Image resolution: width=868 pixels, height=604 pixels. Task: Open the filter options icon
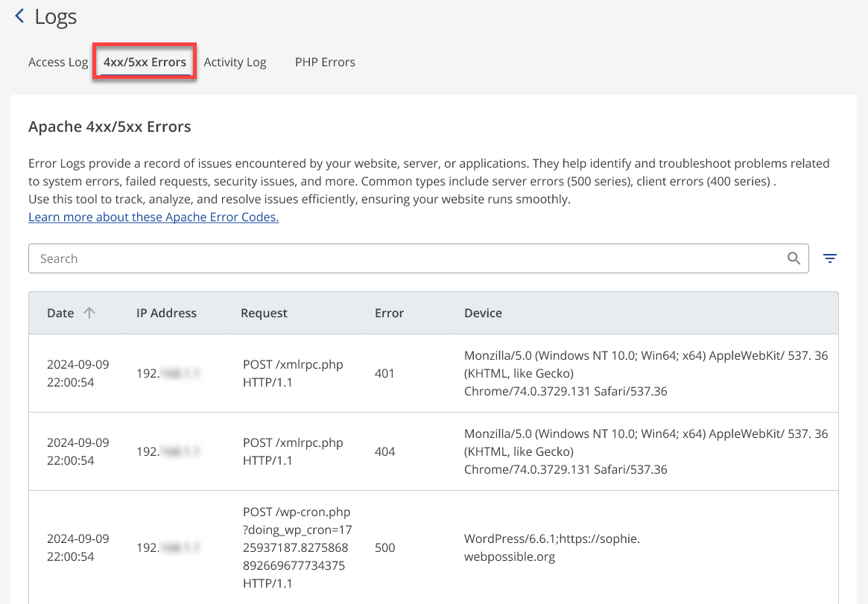(829, 258)
